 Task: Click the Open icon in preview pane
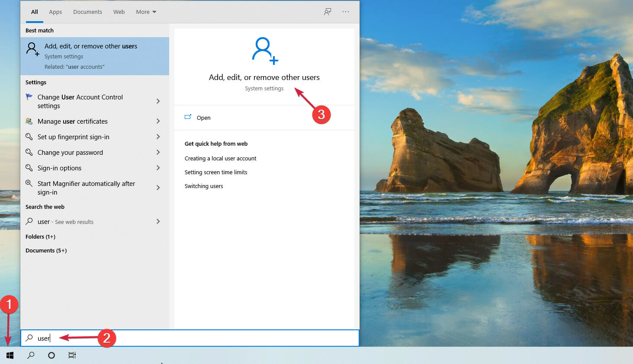coord(188,117)
